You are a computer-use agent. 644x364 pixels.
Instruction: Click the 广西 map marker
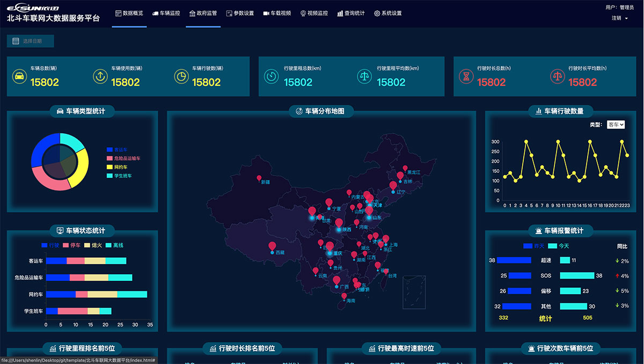[336, 281]
